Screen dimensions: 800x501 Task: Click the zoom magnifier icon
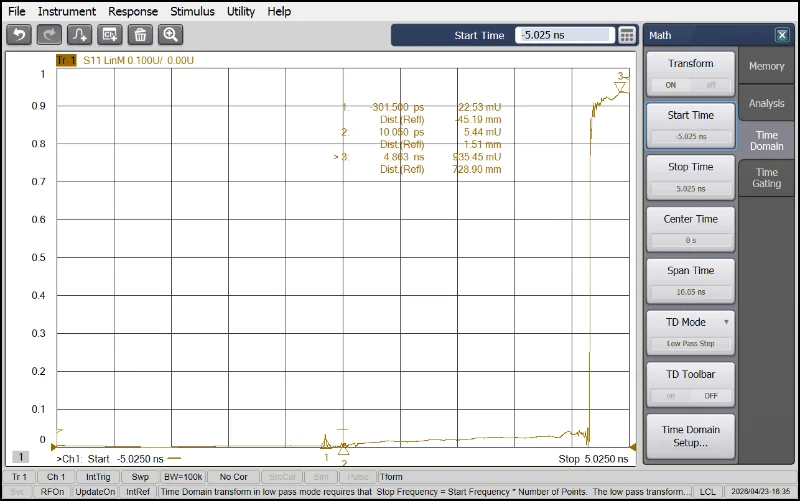coord(171,35)
